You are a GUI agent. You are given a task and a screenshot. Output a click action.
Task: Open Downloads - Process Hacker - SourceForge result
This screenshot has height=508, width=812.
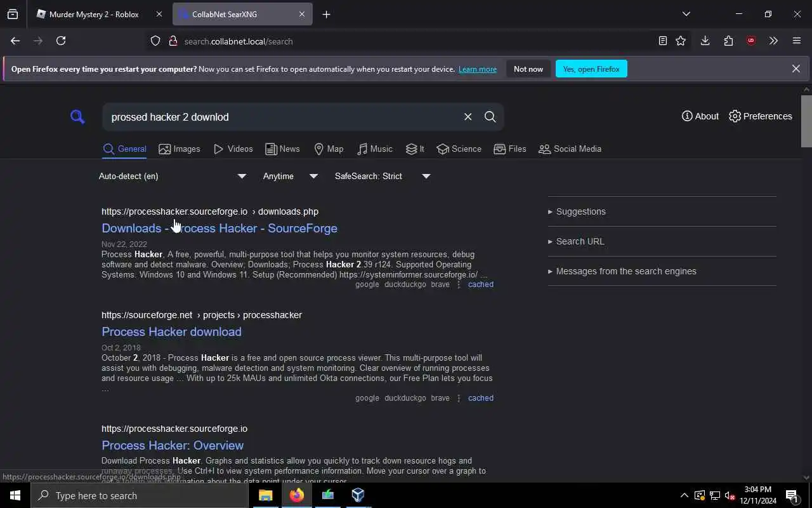coord(219,228)
